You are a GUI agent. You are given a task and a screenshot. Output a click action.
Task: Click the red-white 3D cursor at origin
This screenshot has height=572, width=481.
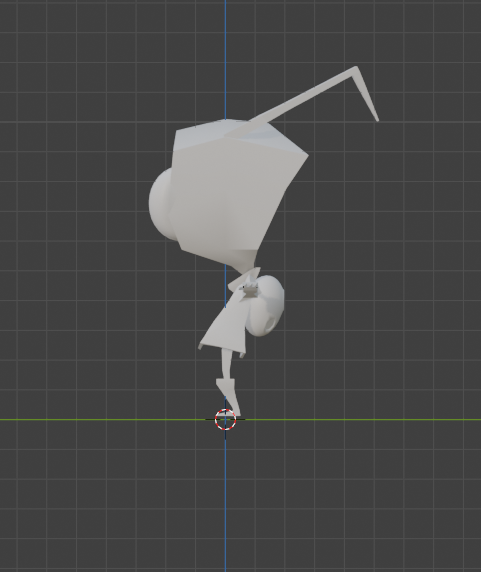[225, 420]
